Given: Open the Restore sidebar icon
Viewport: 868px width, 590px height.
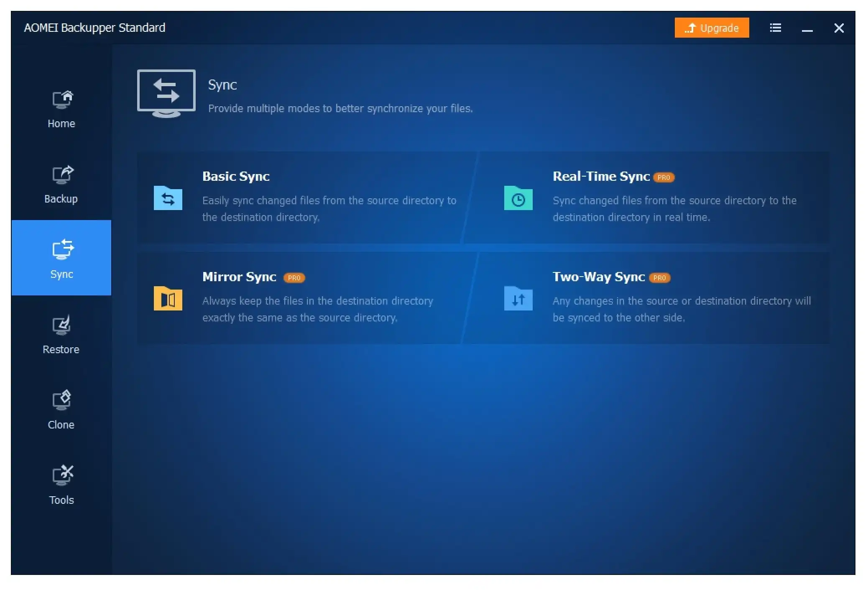Looking at the screenshot, I should coord(61,326).
